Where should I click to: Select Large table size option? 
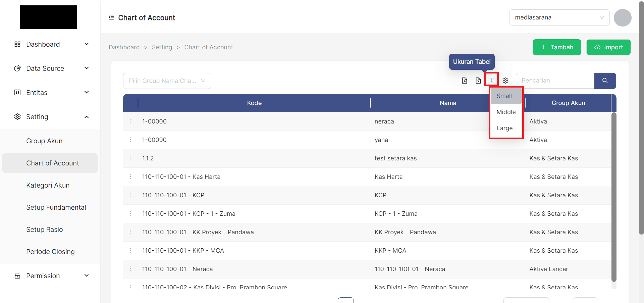point(504,128)
